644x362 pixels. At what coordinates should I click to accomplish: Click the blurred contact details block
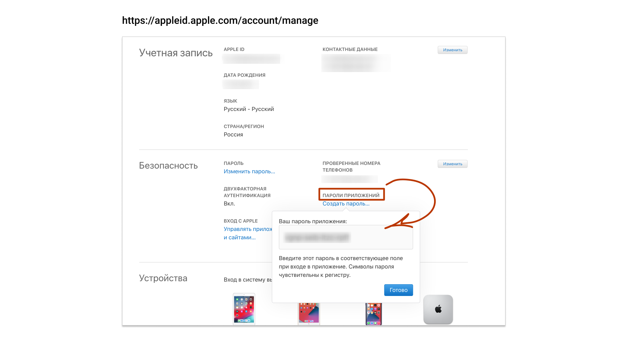[x=356, y=63]
